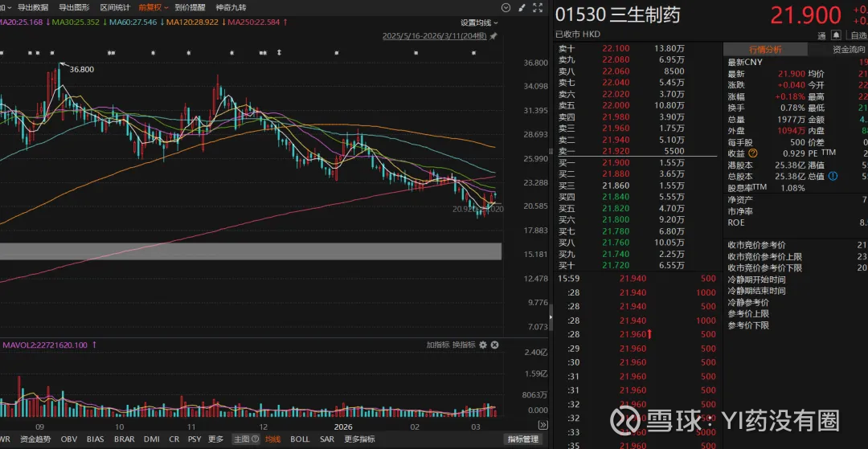
Task: Click the 01530 三生制药 stock title
Action: 618,15
